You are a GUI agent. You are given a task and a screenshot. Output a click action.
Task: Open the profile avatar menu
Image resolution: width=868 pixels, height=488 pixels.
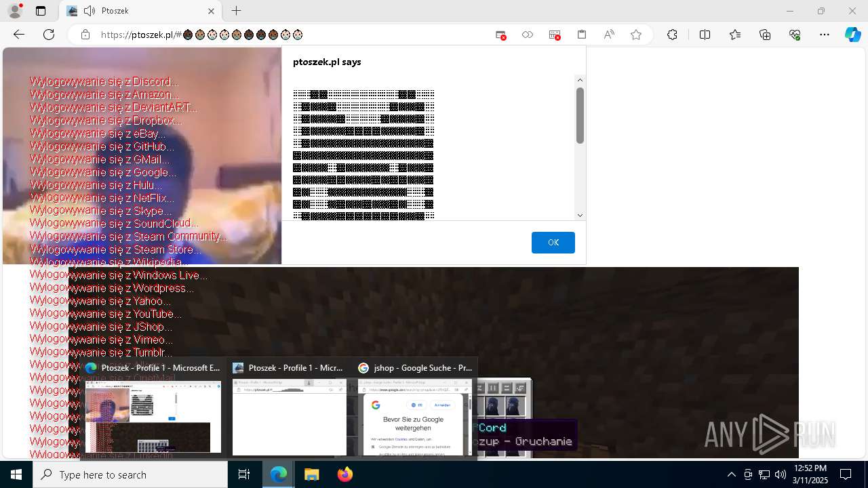pos(15,11)
